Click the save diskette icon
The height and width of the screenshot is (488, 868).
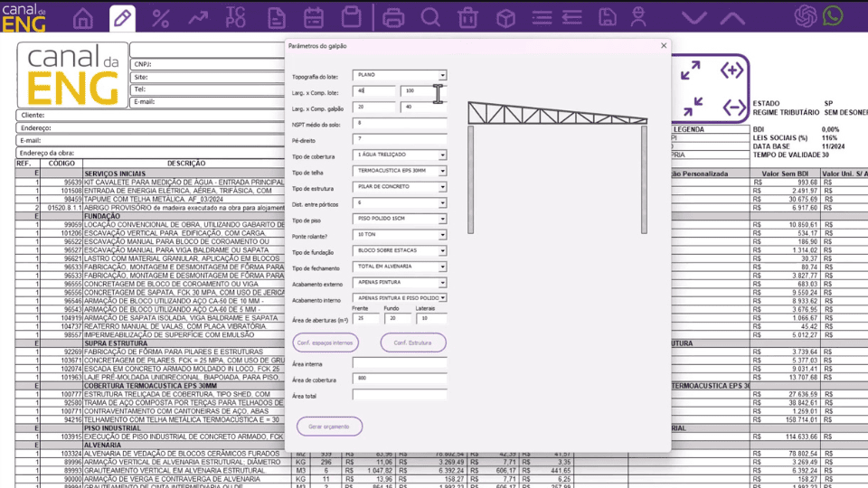point(608,18)
